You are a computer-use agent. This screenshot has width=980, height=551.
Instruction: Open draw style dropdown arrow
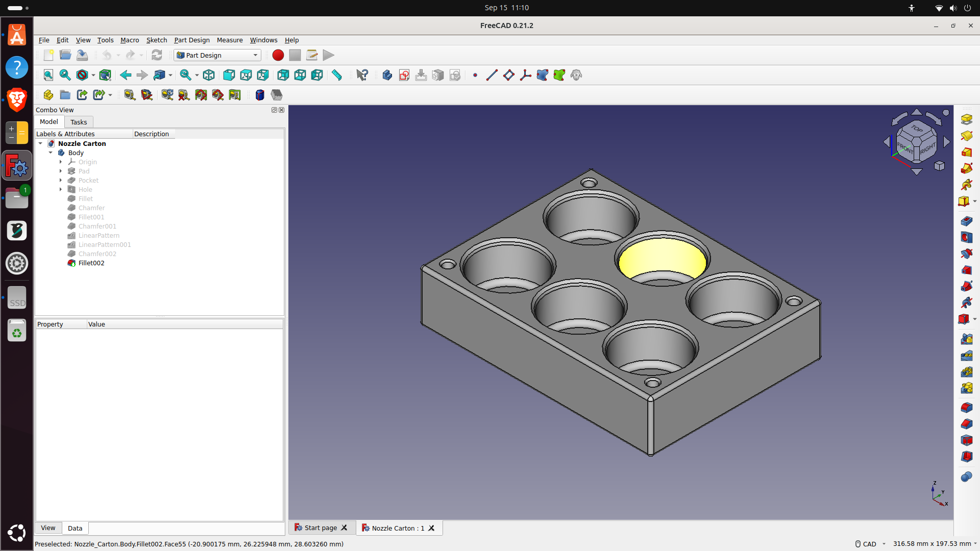point(93,76)
